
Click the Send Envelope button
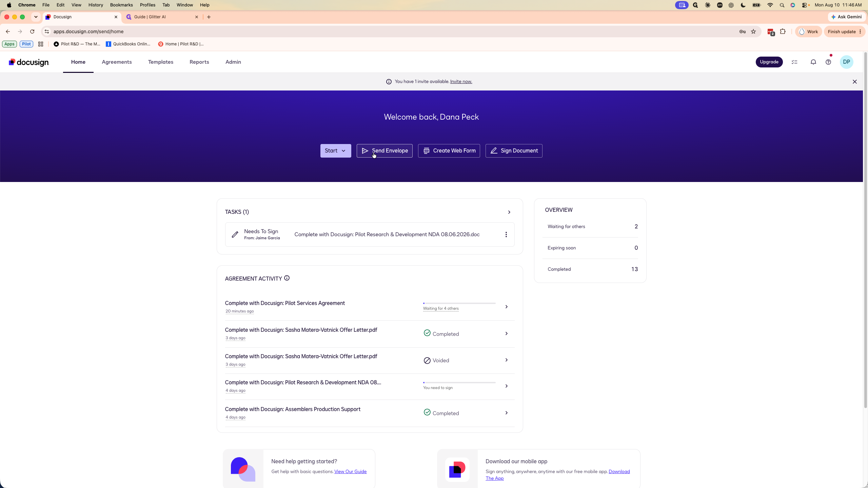click(x=384, y=151)
